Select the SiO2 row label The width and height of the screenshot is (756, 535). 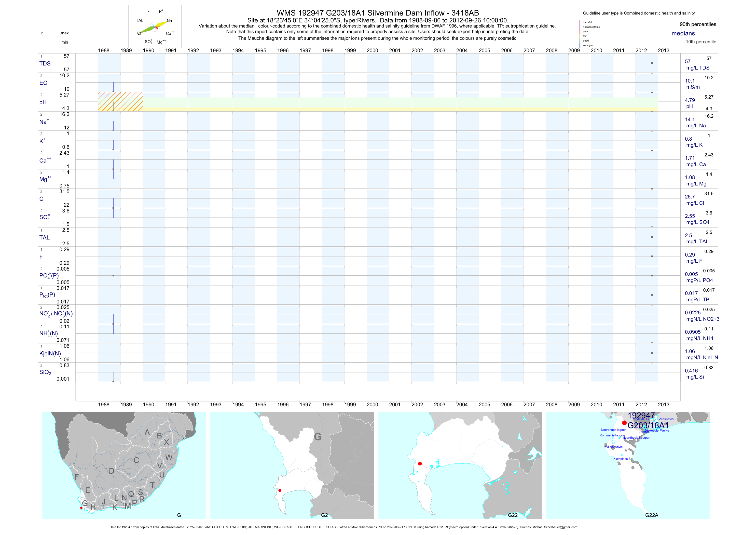45,372
